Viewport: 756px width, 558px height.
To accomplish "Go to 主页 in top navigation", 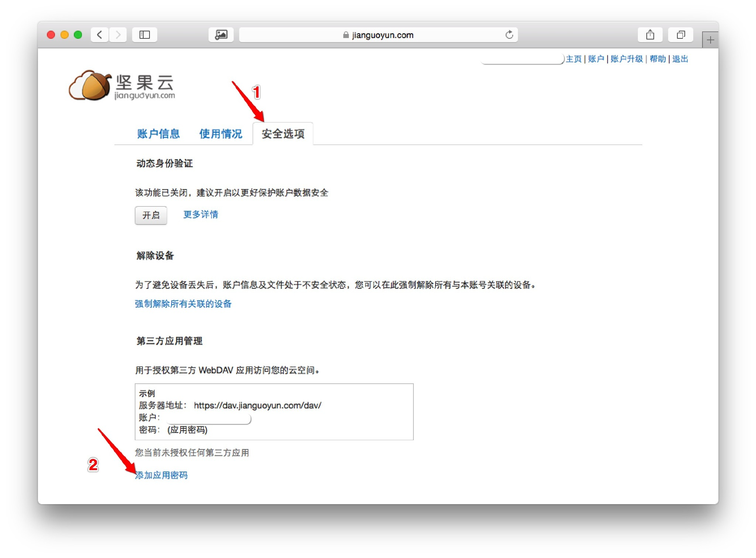I will 574,59.
